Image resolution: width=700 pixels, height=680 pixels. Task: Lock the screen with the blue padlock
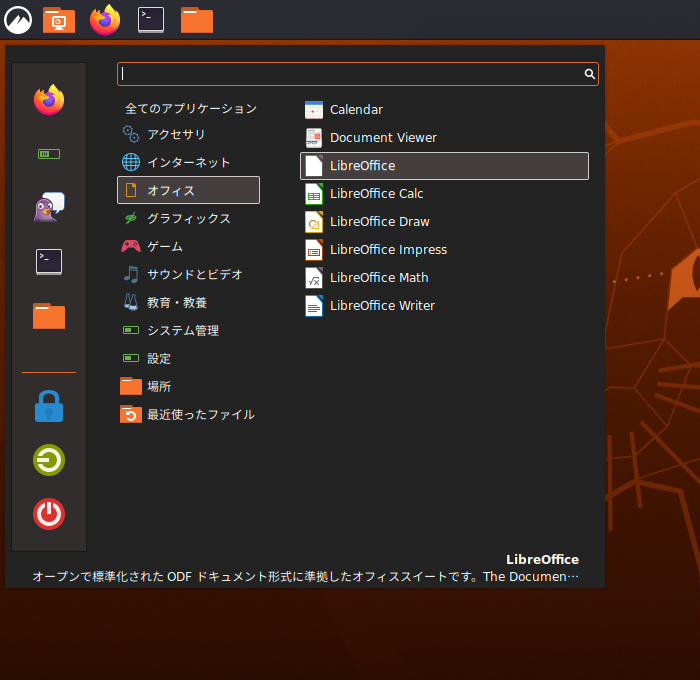[x=49, y=406]
